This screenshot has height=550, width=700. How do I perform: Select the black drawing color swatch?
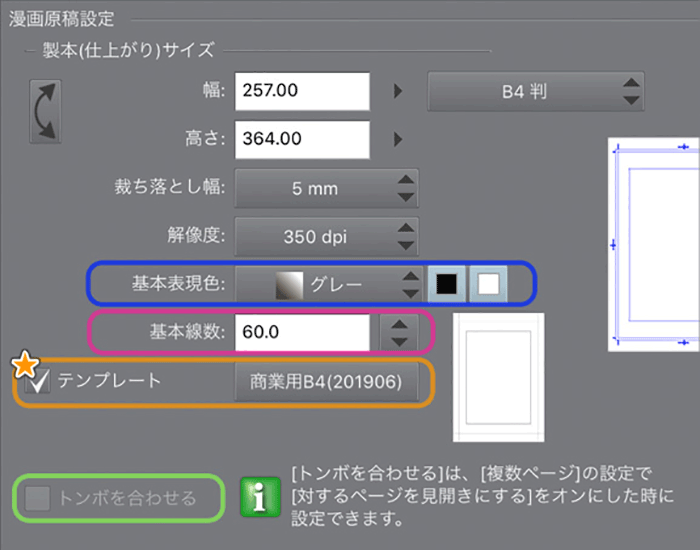446,284
